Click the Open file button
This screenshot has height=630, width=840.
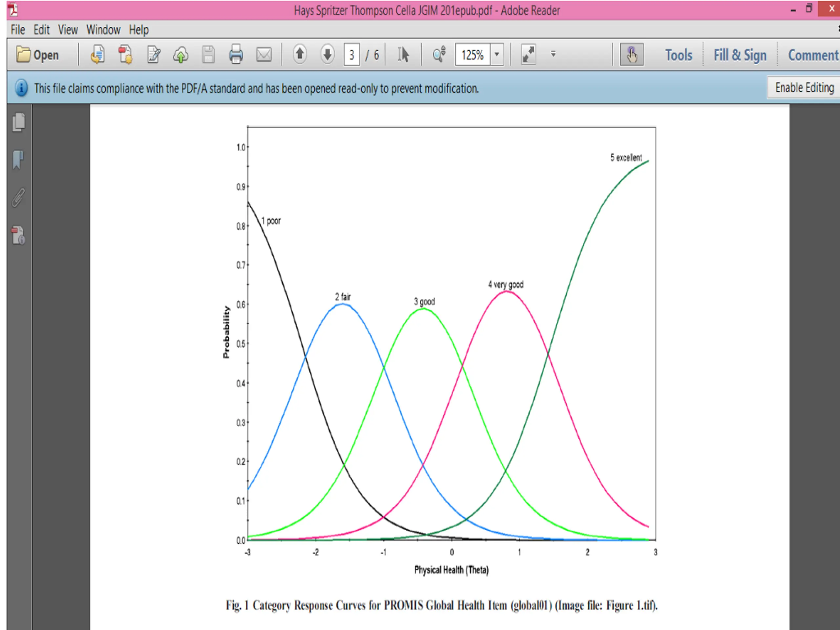38,55
